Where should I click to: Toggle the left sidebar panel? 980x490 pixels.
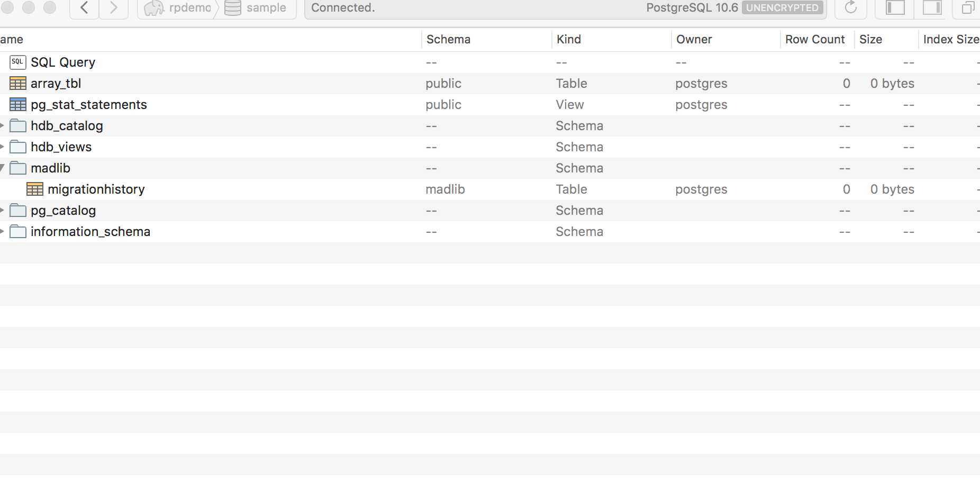895,8
